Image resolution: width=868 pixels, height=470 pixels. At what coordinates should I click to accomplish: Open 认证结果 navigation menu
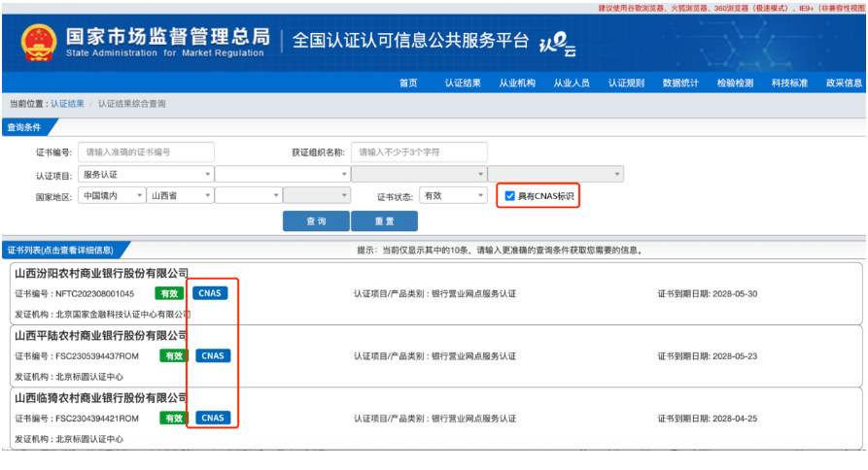(463, 83)
